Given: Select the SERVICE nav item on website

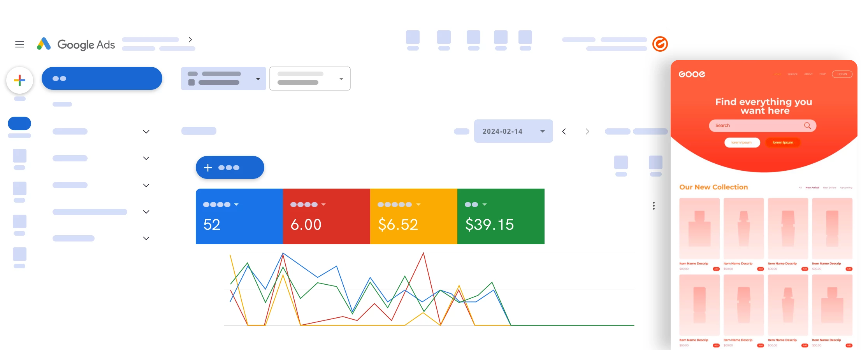Looking at the screenshot, I should tap(792, 74).
